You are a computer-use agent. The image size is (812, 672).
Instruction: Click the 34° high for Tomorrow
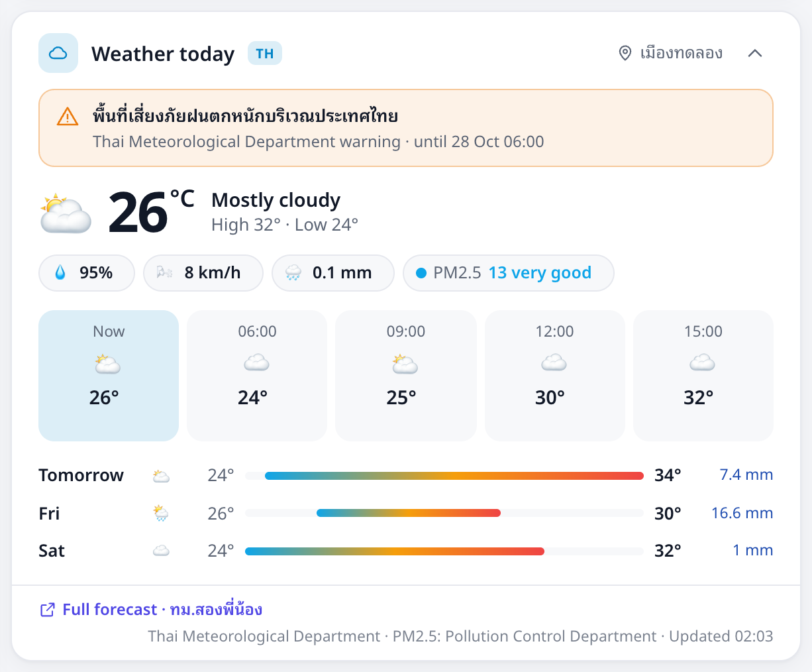click(x=668, y=475)
